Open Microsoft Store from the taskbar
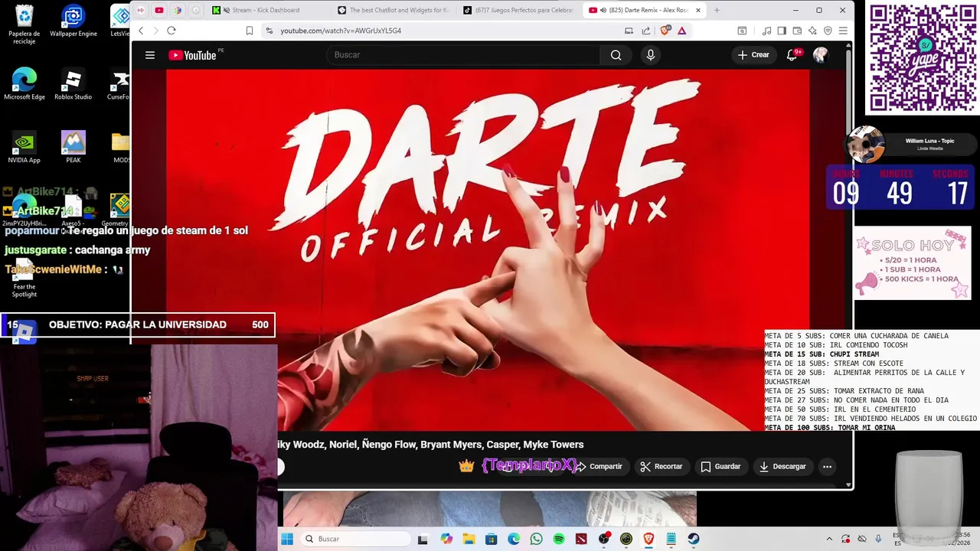This screenshot has width=980, height=551. click(x=491, y=539)
